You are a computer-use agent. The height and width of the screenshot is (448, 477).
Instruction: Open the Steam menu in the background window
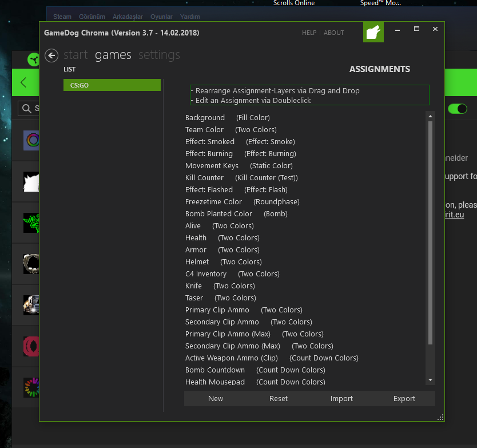pyautogui.click(x=62, y=17)
